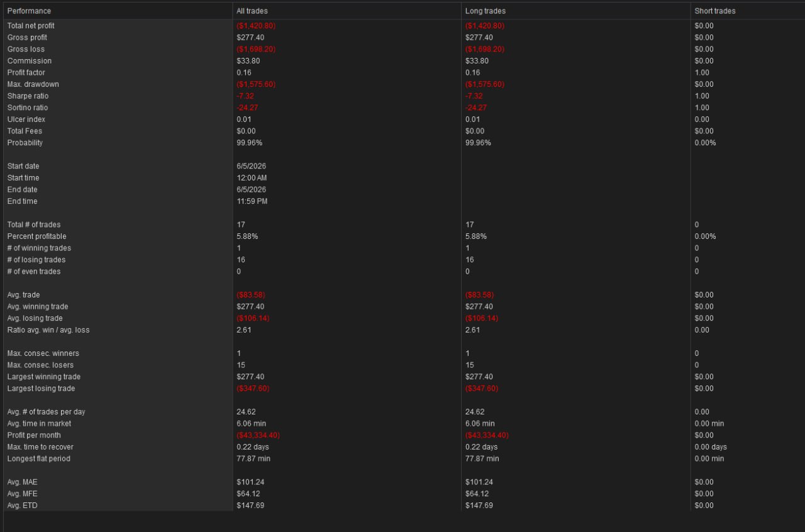Select the 'Total Fees' row label

(x=25, y=131)
